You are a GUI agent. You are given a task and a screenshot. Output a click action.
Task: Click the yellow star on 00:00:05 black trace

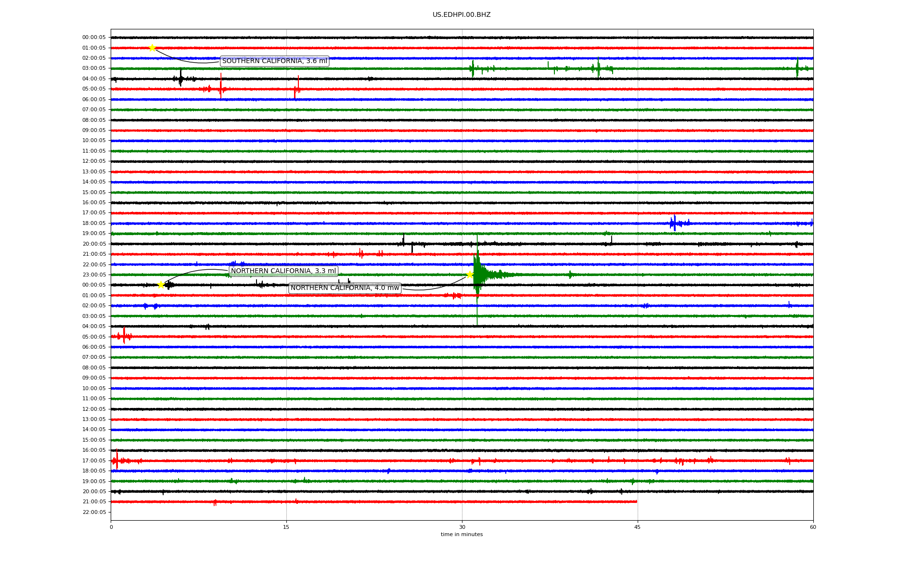(161, 285)
